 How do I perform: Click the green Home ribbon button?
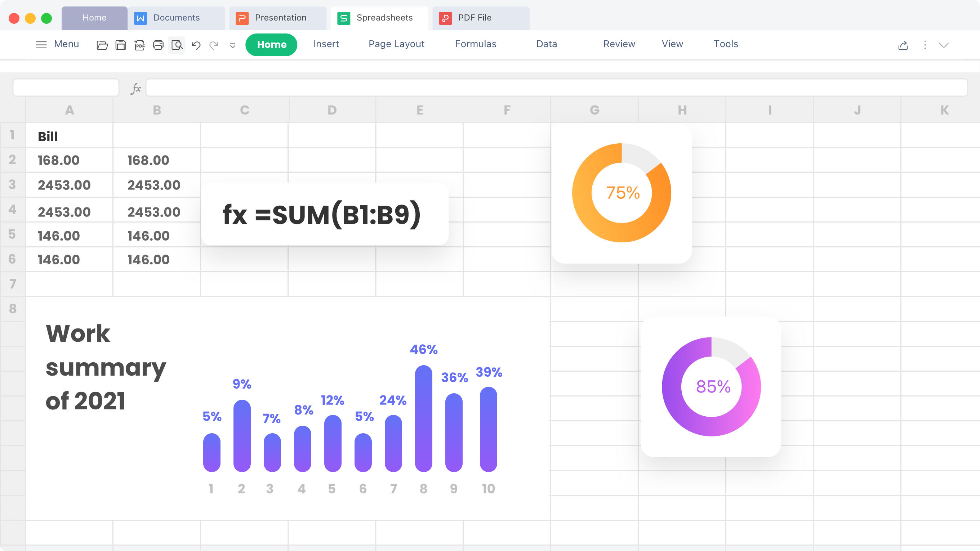(x=271, y=45)
